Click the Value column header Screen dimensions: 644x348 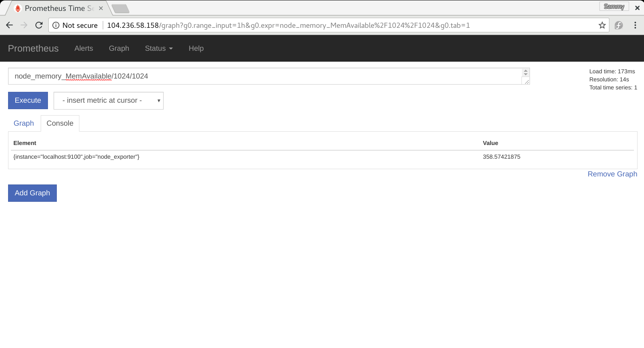(x=490, y=143)
